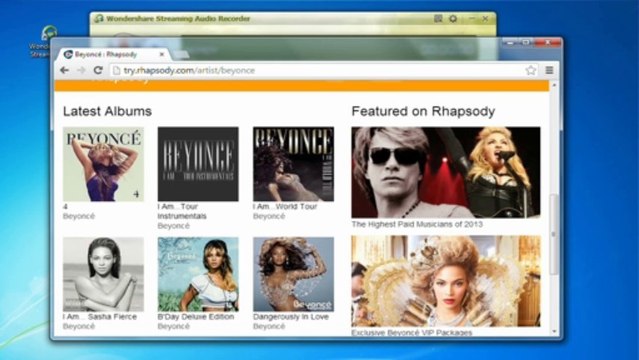639x360 pixels.
Task: Click the page scrollbar up arrow
Action: 553,85
